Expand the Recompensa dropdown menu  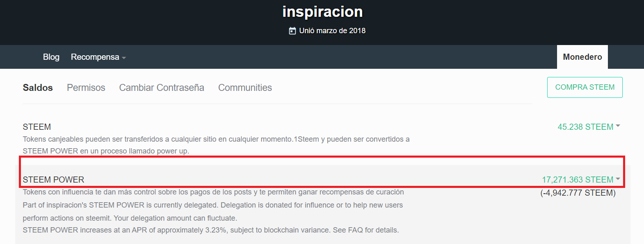[x=98, y=57]
